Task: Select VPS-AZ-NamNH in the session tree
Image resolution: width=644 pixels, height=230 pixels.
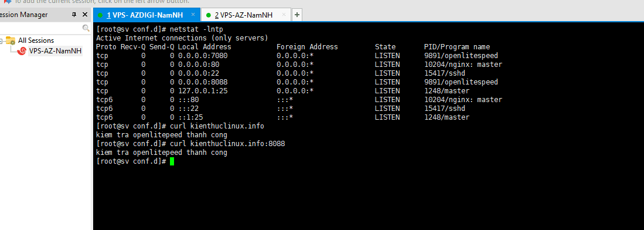Action: [55, 52]
